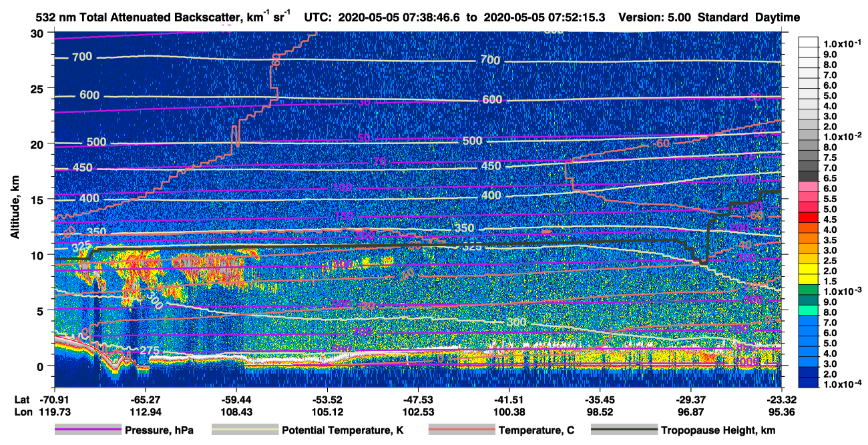Click longitude value 112.94

(145, 412)
